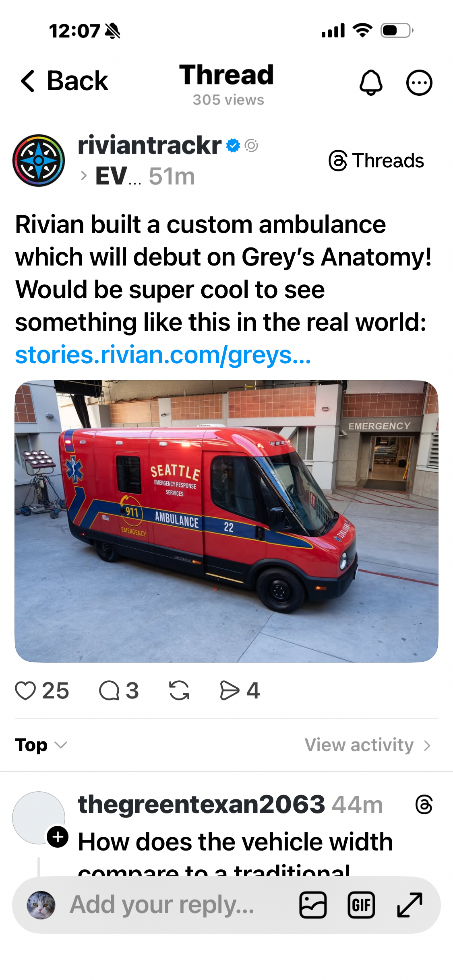
Task: Expand the reply composer full screen
Action: (410, 905)
